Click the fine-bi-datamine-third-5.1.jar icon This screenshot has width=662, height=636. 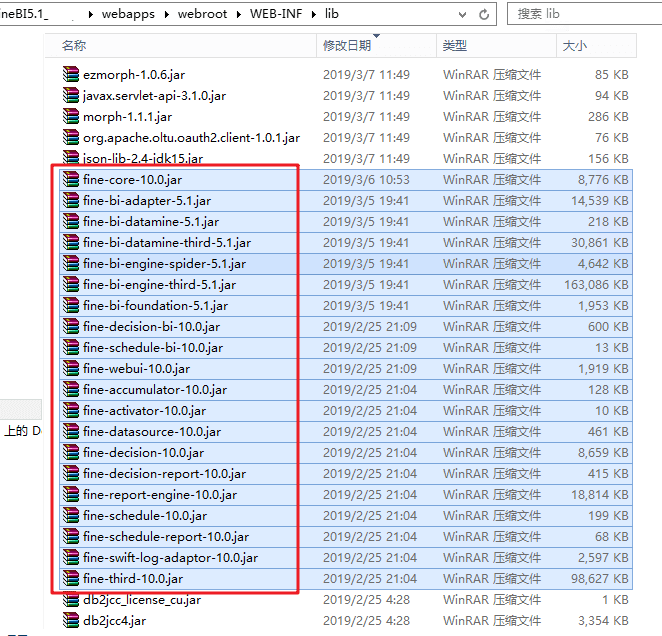coord(71,242)
